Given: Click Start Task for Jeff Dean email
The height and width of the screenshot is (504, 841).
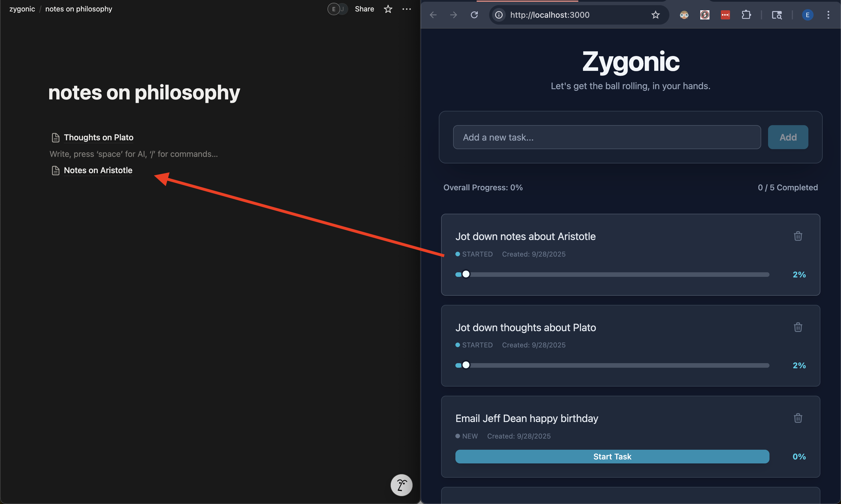Looking at the screenshot, I should (x=612, y=457).
